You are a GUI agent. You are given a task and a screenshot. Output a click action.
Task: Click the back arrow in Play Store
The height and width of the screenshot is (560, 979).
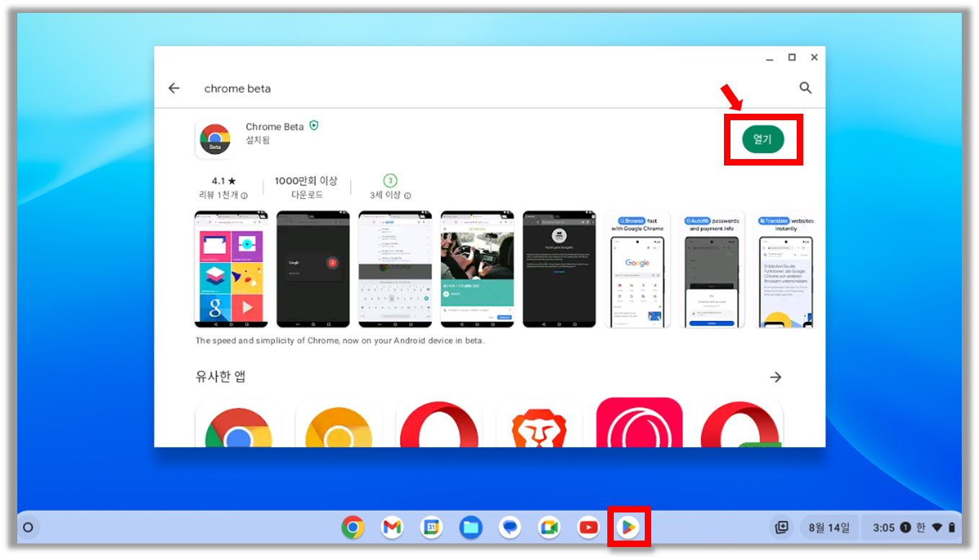pyautogui.click(x=174, y=88)
